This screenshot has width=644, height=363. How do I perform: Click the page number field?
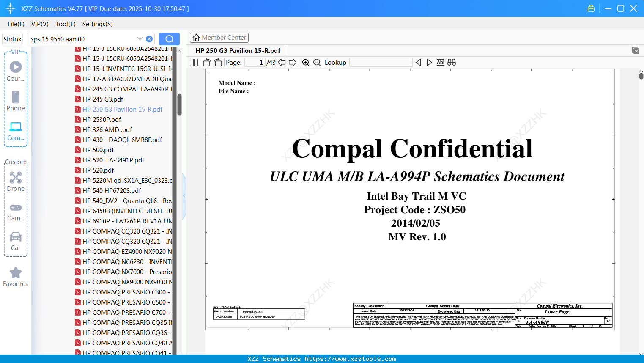point(255,62)
